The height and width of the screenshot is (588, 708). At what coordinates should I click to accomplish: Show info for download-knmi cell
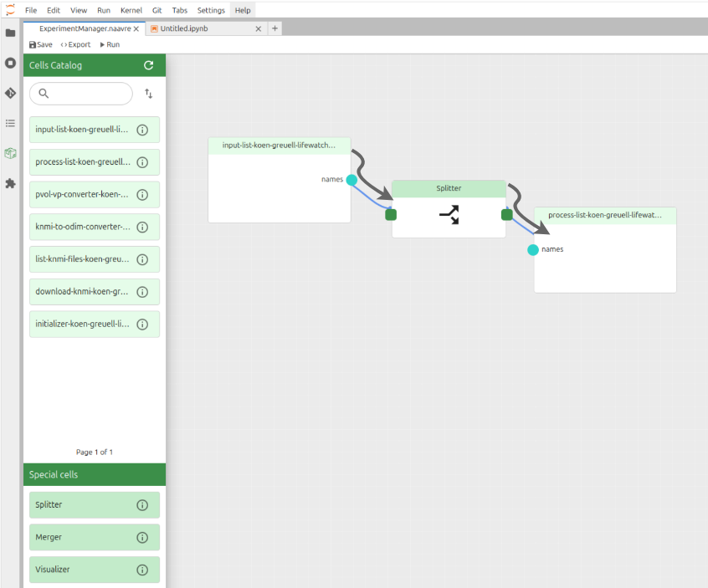pyautogui.click(x=142, y=292)
